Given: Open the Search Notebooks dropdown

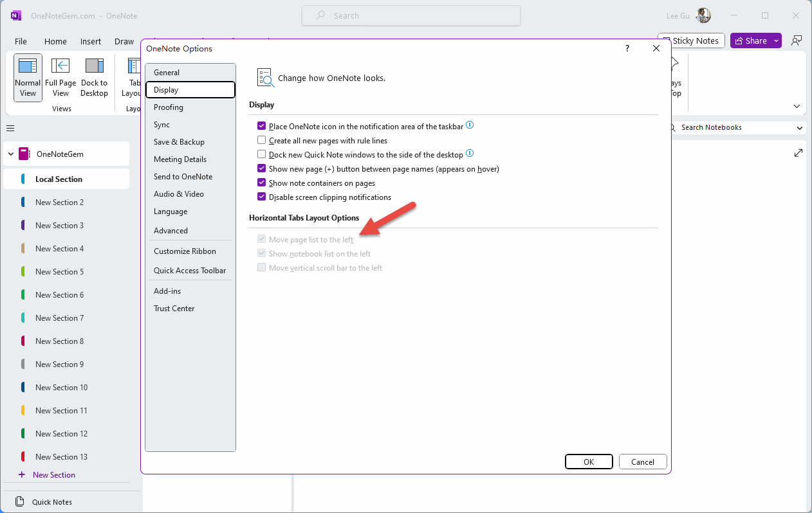Looking at the screenshot, I should pos(798,127).
